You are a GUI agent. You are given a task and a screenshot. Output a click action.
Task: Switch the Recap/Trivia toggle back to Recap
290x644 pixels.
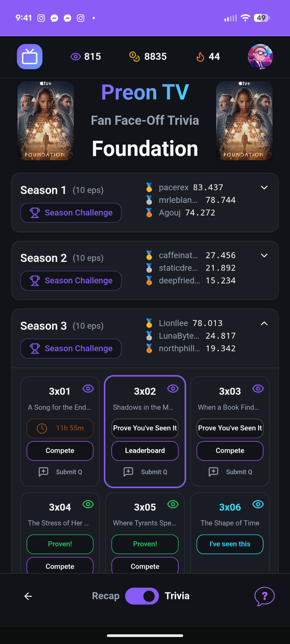[142, 596]
